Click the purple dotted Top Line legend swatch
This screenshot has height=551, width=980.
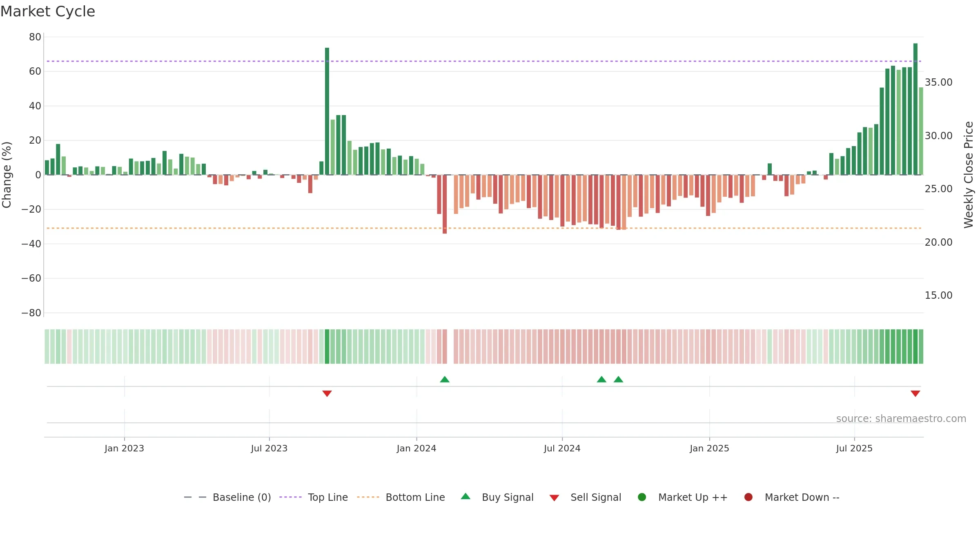290,497
